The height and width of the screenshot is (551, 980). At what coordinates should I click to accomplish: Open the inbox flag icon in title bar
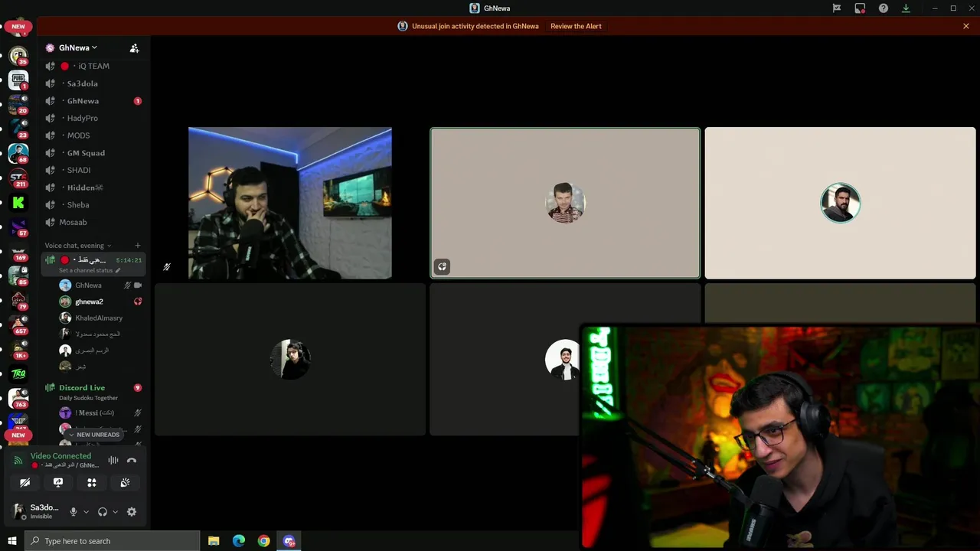837,8
